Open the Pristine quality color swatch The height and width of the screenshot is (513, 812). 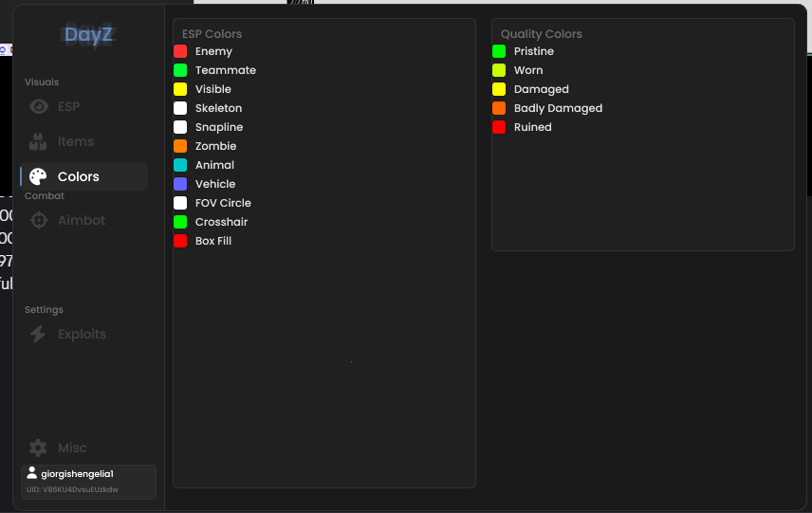tap(499, 51)
